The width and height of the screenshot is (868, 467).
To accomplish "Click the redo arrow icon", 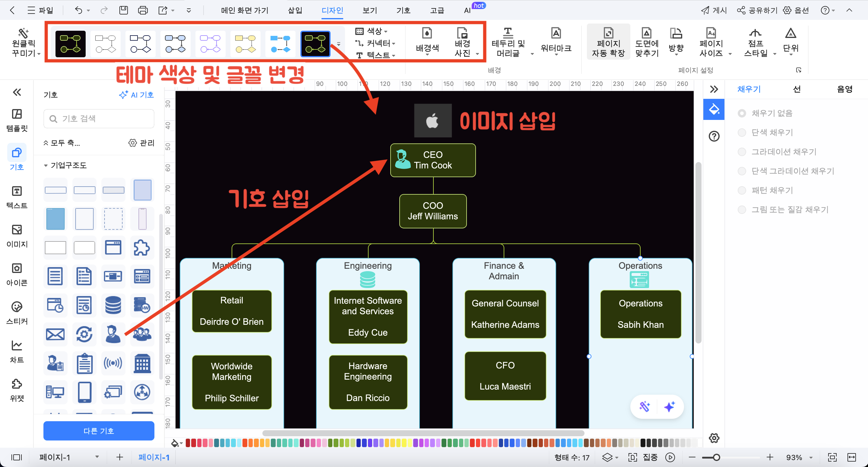I will [104, 11].
